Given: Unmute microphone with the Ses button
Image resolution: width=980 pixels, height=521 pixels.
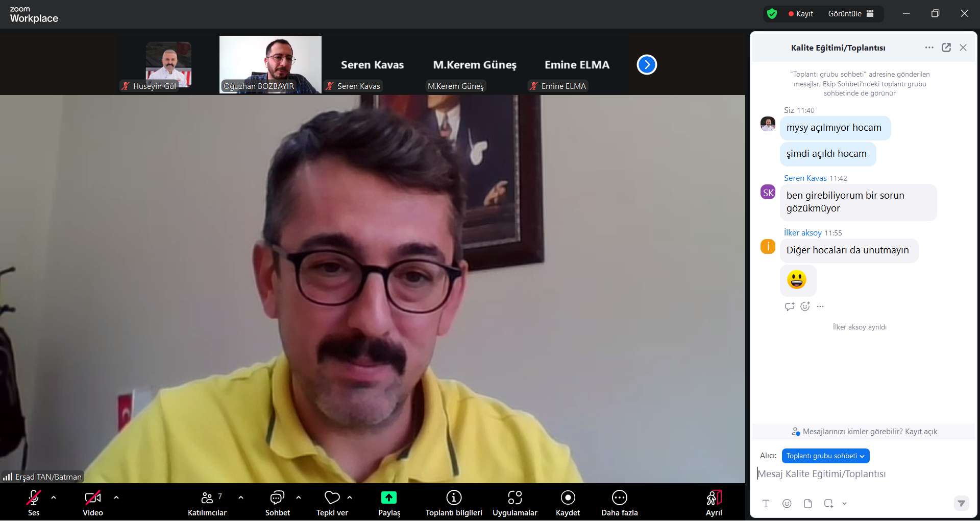Looking at the screenshot, I should point(34,502).
